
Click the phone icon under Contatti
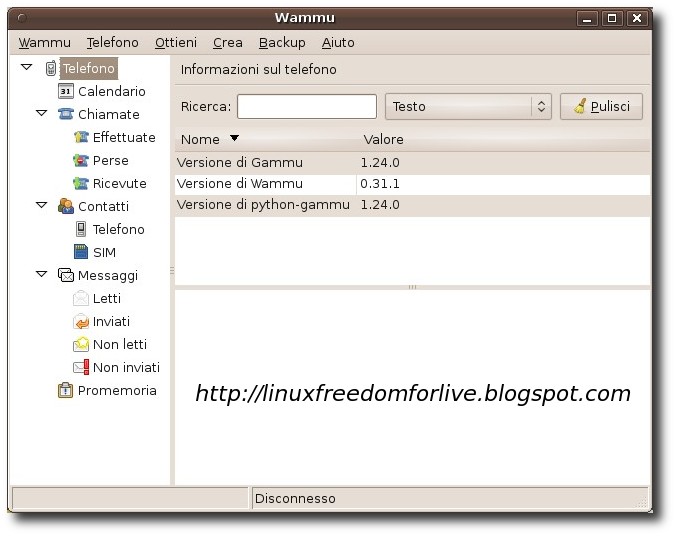pyautogui.click(x=81, y=229)
